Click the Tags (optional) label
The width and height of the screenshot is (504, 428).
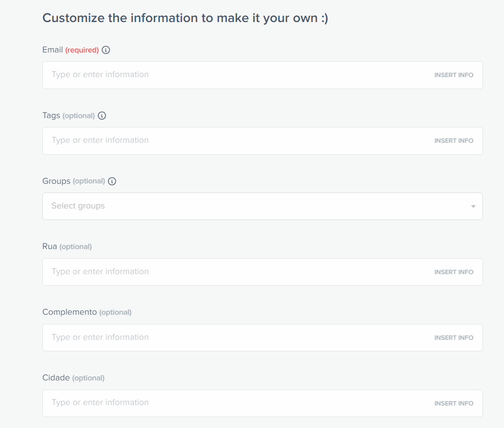click(68, 116)
